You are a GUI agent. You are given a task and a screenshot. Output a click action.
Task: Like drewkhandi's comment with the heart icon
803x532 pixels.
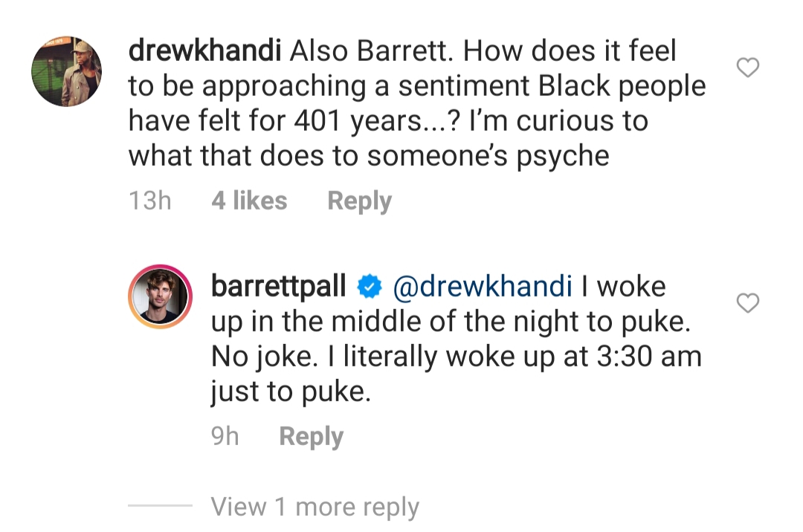point(747,68)
